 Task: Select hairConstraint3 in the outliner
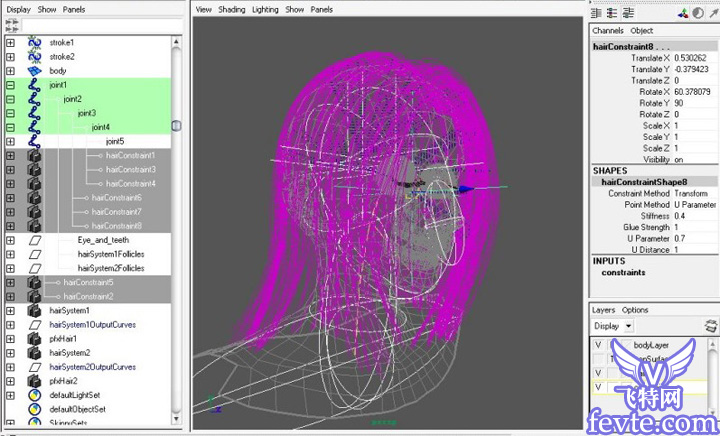point(131,170)
